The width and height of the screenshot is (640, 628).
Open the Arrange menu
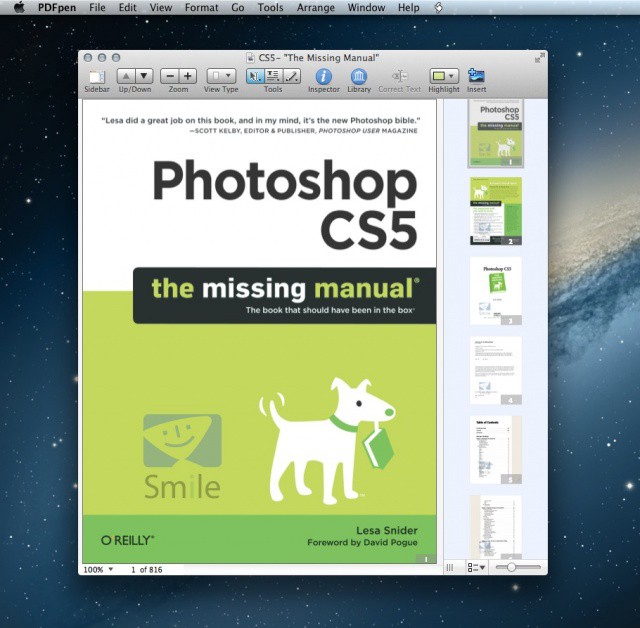pos(316,7)
